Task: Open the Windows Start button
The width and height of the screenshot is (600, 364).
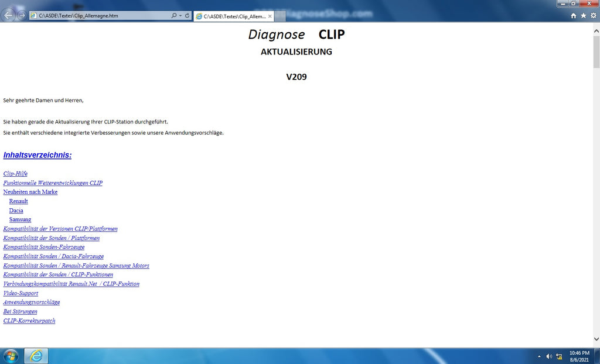Action: coord(11,356)
